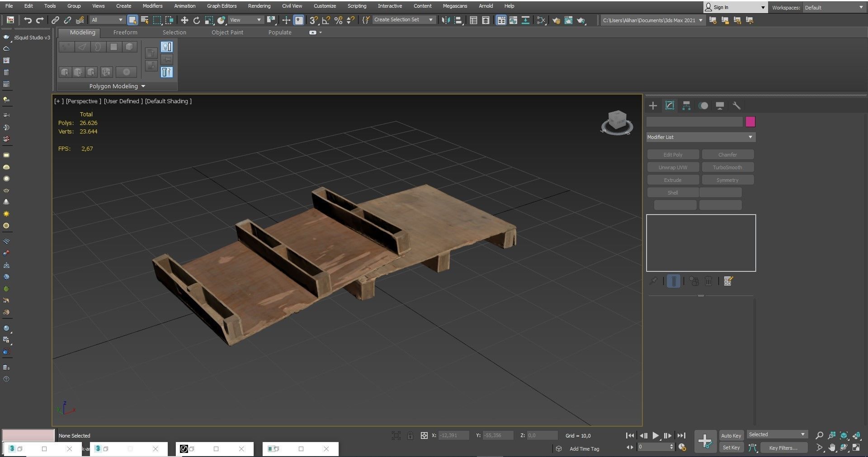Select the Select and Link tool
868x457 pixels.
click(55, 20)
